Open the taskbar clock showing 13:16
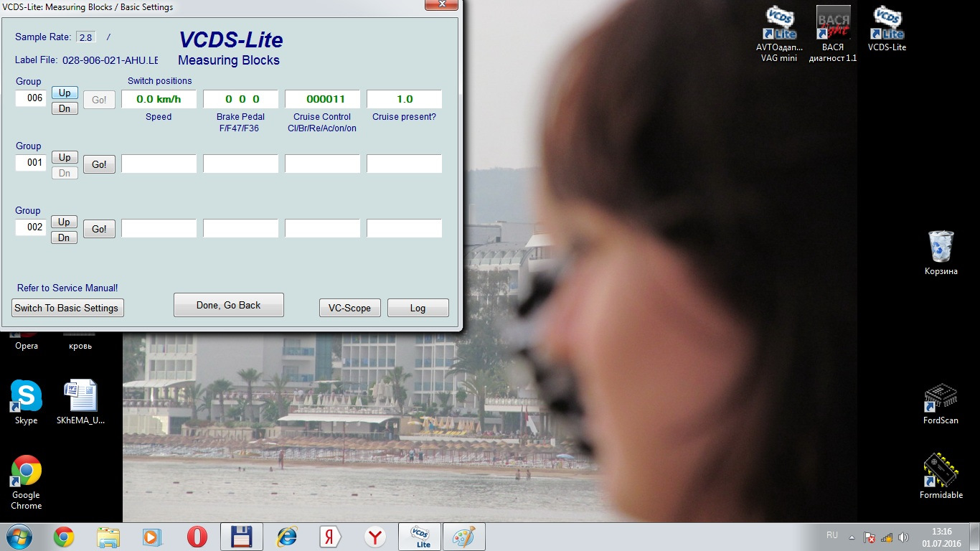 (x=941, y=537)
